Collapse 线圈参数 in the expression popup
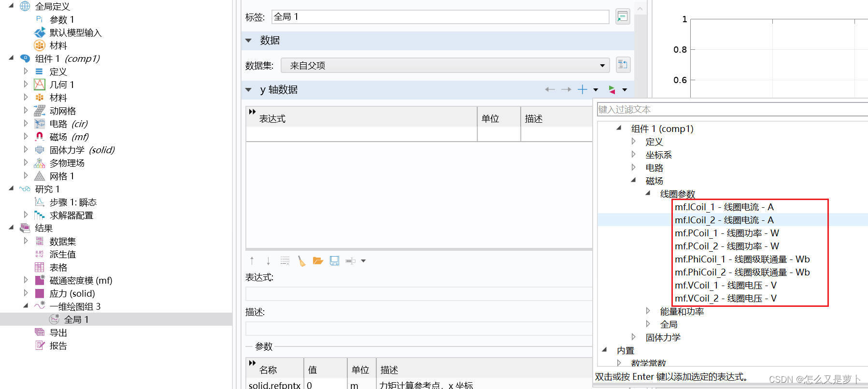The image size is (868, 389). pyautogui.click(x=648, y=193)
